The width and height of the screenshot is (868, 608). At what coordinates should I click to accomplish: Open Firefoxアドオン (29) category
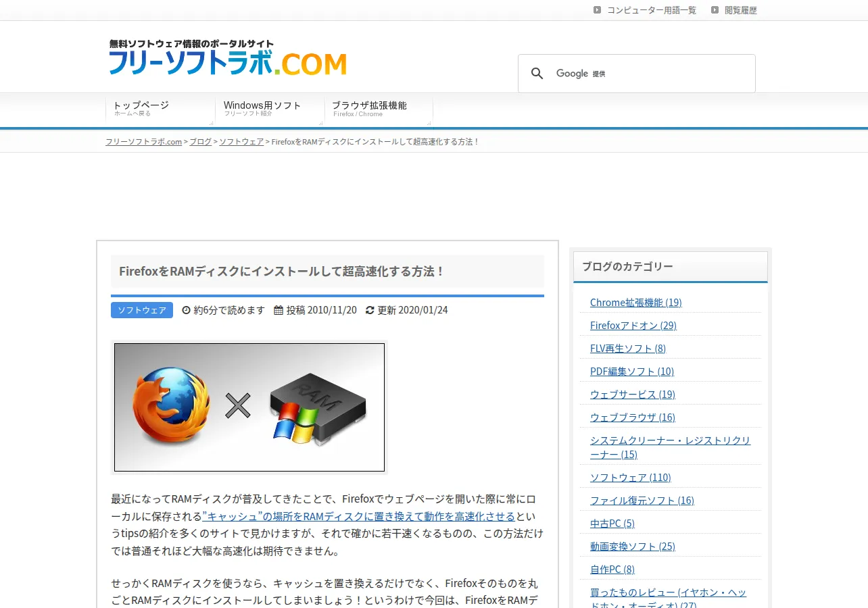point(633,326)
